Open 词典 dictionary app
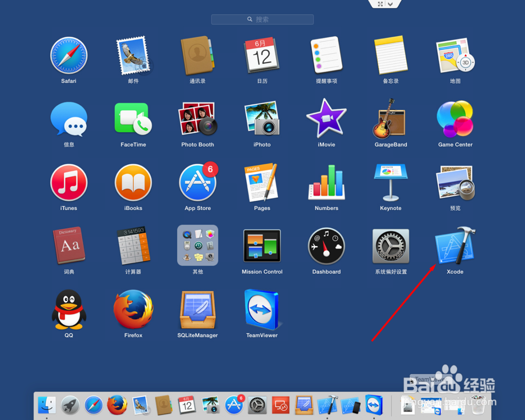Viewport: 525px width, 420px height. coord(69,246)
